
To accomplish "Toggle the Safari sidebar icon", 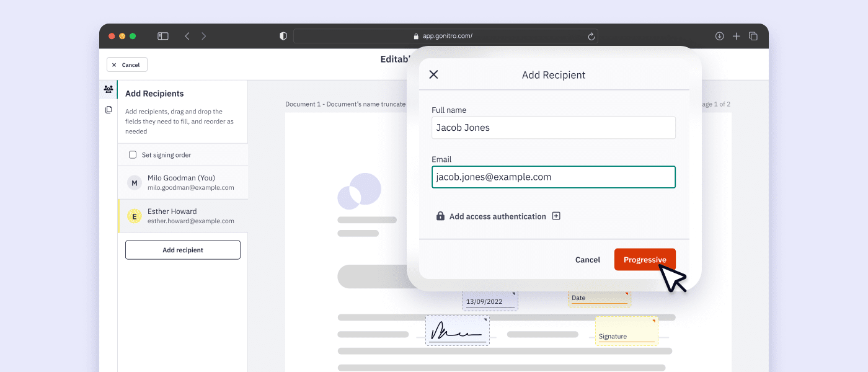I will click(x=162, y=36).
